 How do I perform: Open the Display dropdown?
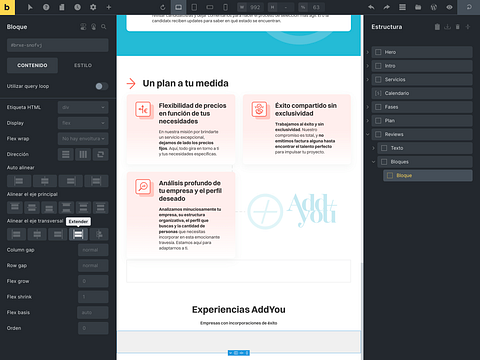pos(83,123)
